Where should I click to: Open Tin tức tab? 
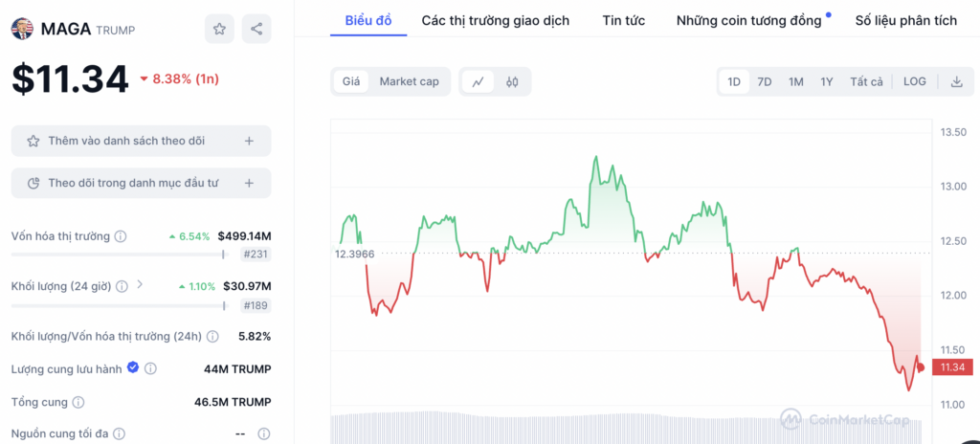click(624, 21)
